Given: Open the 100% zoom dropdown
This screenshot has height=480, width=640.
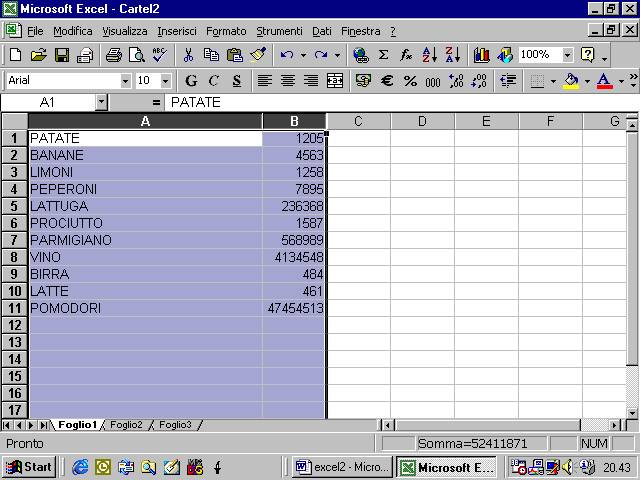Looking at the screenshot, I should pyautogui.click(x=564, y=55).
